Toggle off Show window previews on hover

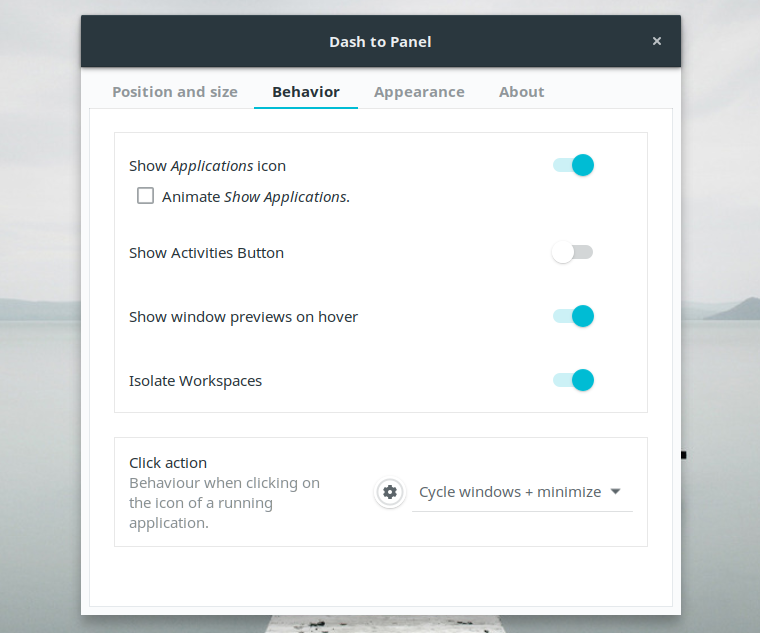[574, 316]
